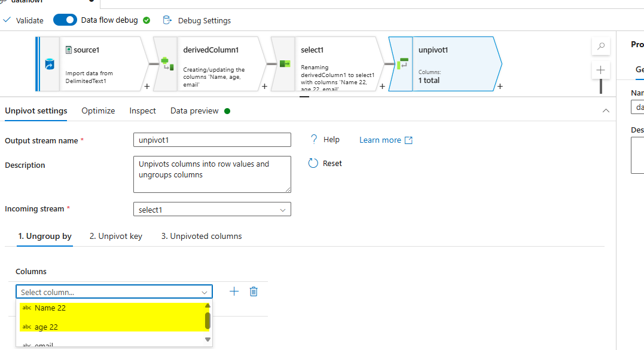This screenshot has height=350, width=644.
Task: Open the Learn more link
Action: point(386,140)
